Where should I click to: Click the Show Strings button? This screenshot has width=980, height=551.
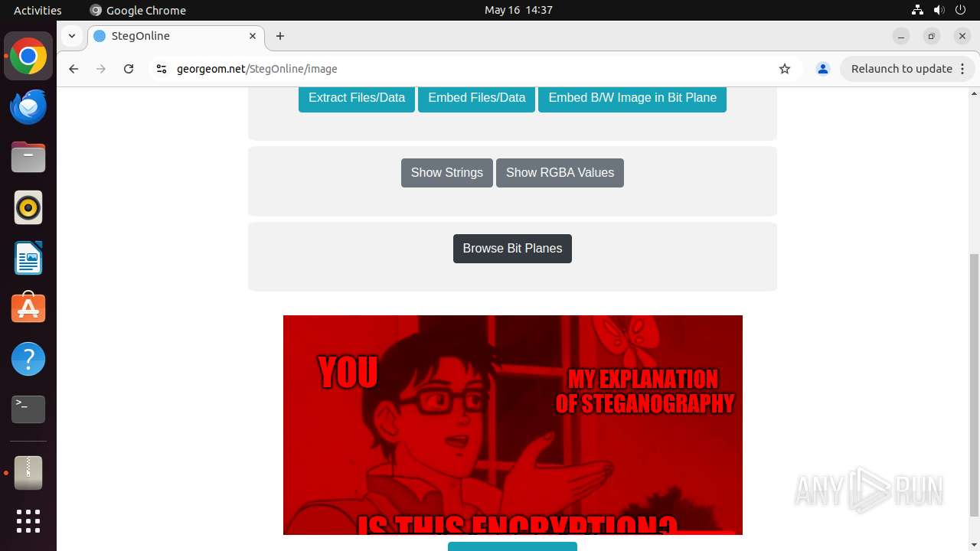(447, 173)
